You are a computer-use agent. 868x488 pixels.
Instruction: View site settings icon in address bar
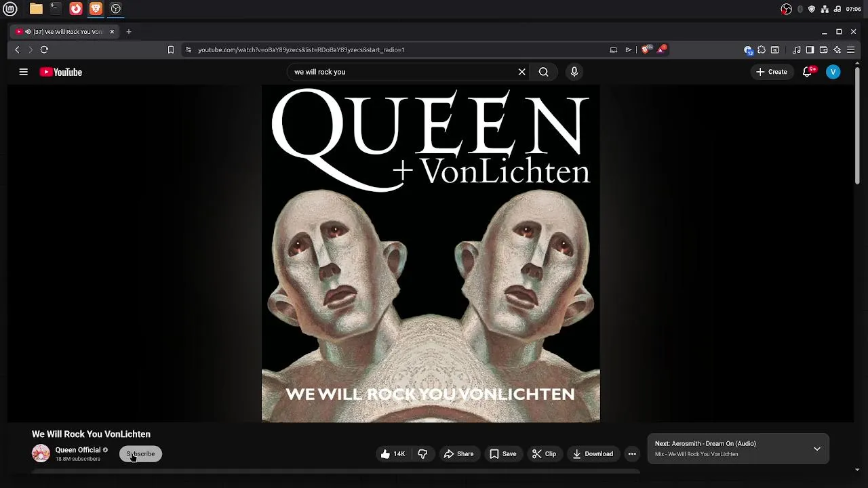point(189,49)
